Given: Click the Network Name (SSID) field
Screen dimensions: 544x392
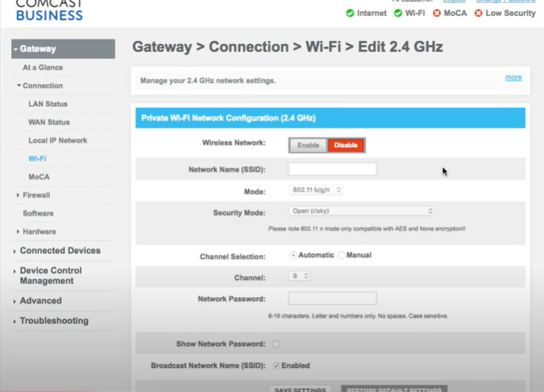Looking at the screenshot, I should click(332, 169).
